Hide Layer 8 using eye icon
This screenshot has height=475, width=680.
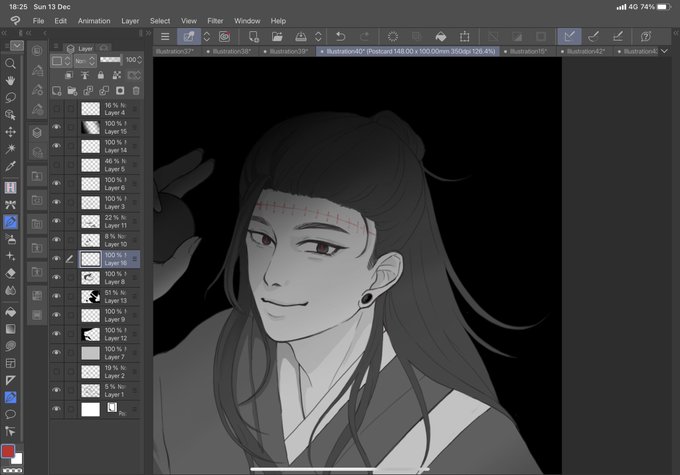[56, 278]
